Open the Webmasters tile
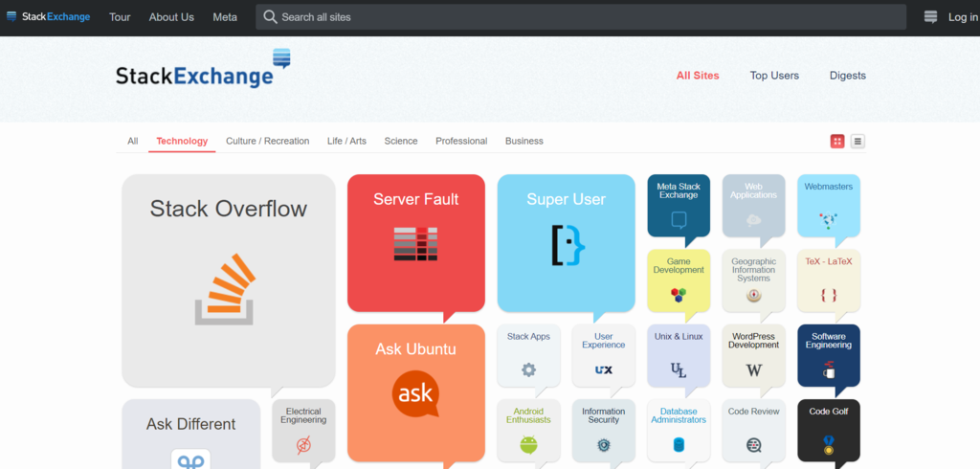 point(829,206)
